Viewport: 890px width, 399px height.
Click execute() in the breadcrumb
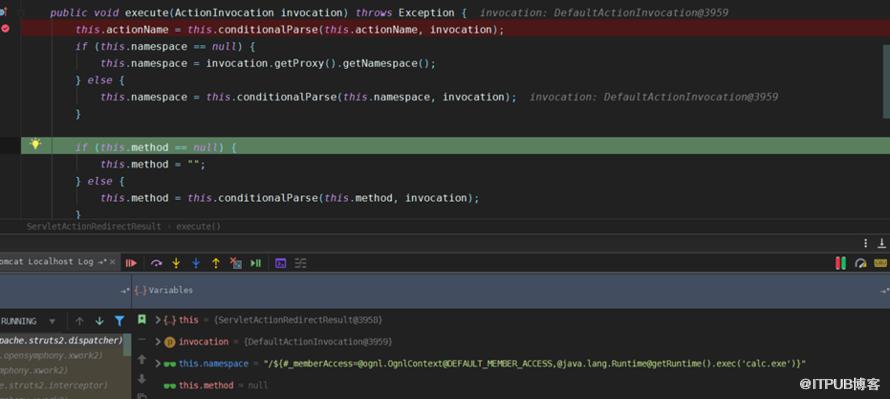[x=199, y=226]
